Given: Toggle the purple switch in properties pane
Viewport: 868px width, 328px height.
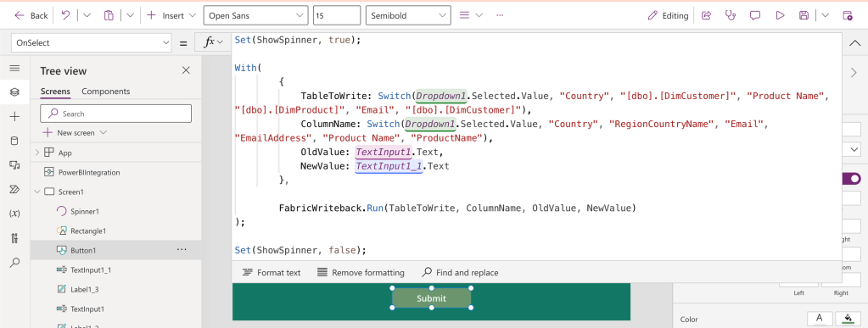Looking at the screenshot, I should click(852, 179).
